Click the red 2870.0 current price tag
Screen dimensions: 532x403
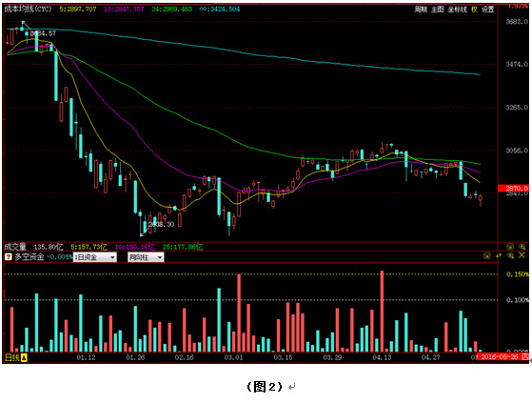[513, 188]
